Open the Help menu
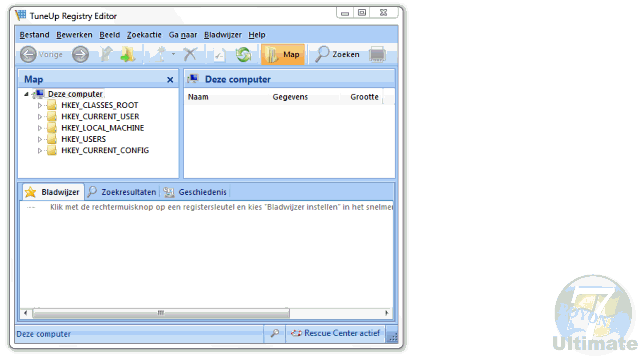Viewport: 640px width, 360px height. coord(257,35)
